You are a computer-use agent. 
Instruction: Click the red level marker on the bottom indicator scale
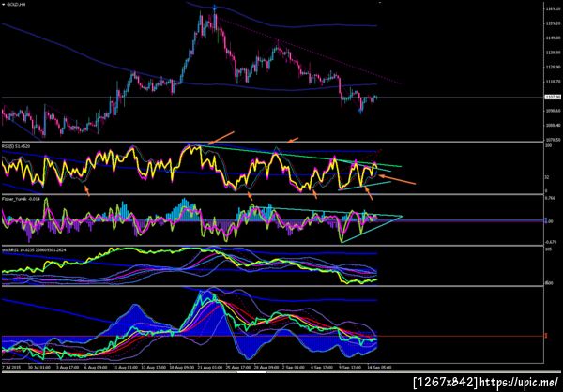point(546,336)
